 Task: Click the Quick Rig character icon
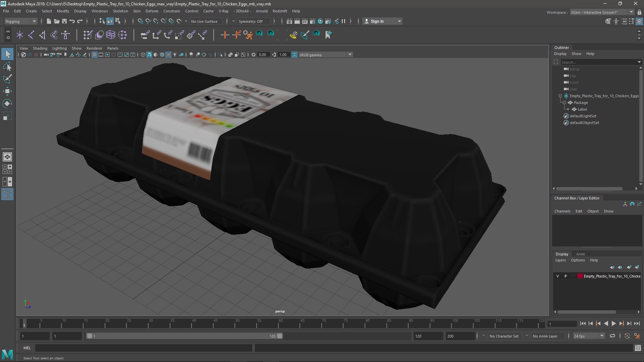[65, 35]
